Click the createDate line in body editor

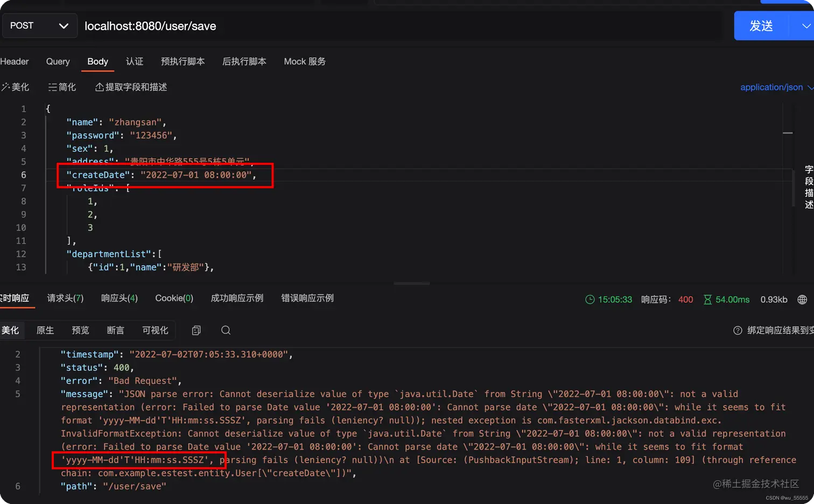coord(161,175)
